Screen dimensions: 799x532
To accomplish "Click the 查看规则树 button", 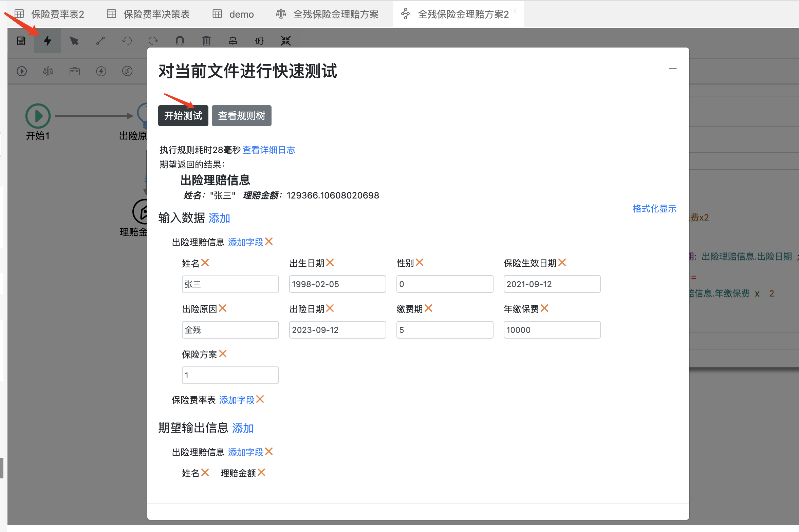I will (241, 116).
